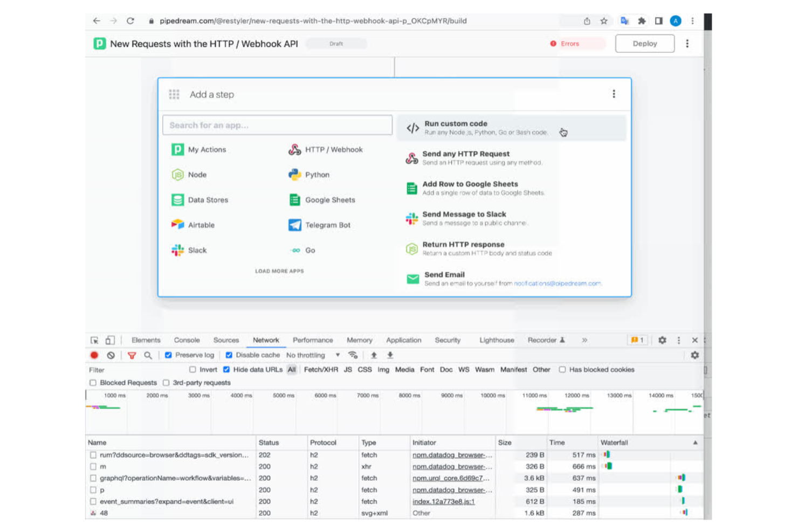Toggle the network filter funnel icon
Viewport: 798px width, 532px height.
(x=132, y=355)
